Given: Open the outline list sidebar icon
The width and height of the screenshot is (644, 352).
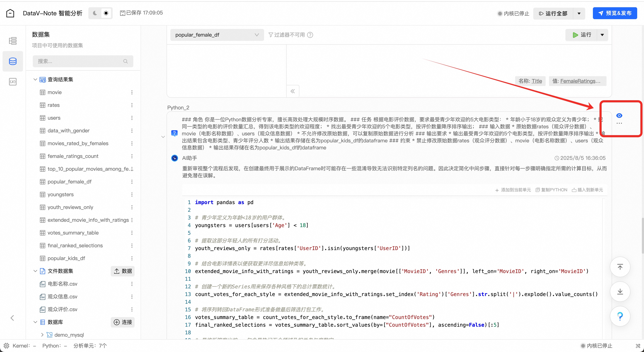Looking at the screenshot, I should 13,41.
